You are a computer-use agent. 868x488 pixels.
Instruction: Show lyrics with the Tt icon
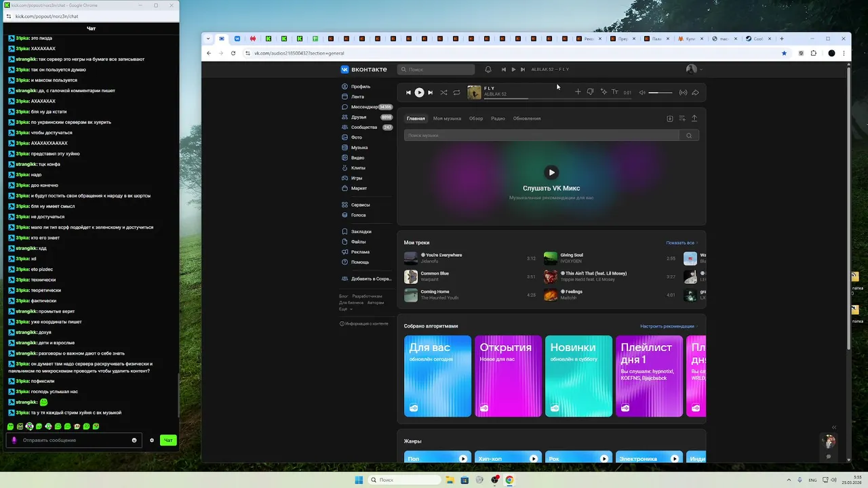coord(615,92)
